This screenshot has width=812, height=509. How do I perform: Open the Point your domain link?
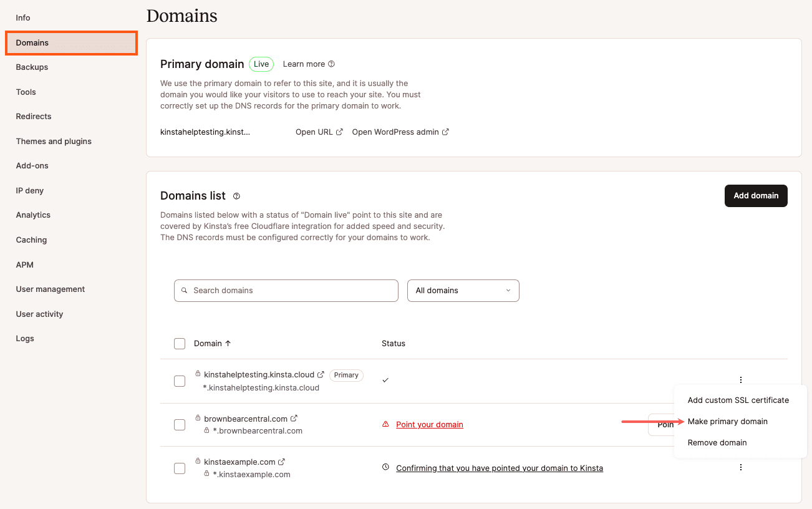pyautogui.click(x=430, y=424)
